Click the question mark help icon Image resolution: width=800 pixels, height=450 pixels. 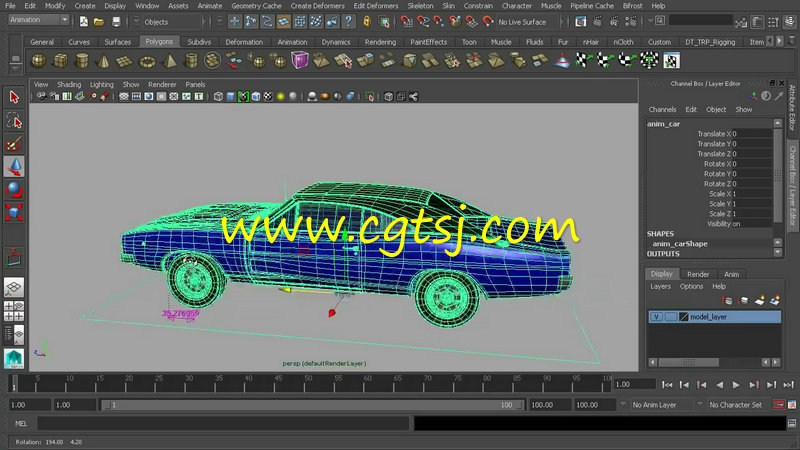[348, 21]
